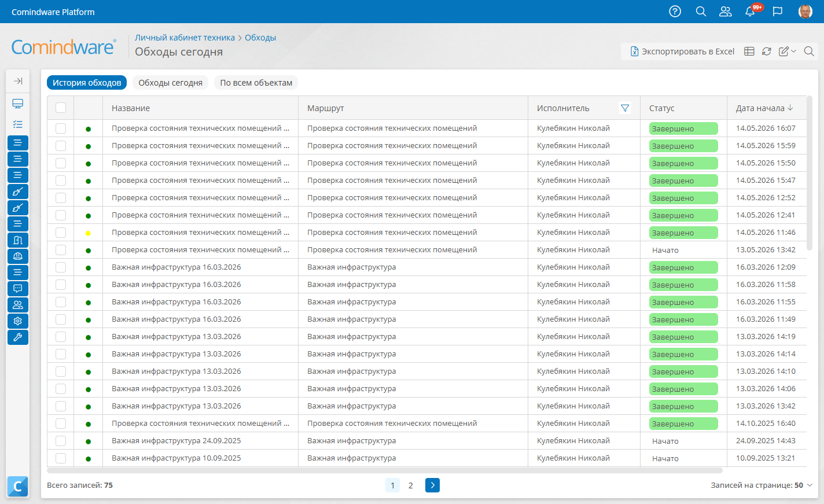Open the sidebar wrench icon
The image size is (824, 504).
coord(18,337)
